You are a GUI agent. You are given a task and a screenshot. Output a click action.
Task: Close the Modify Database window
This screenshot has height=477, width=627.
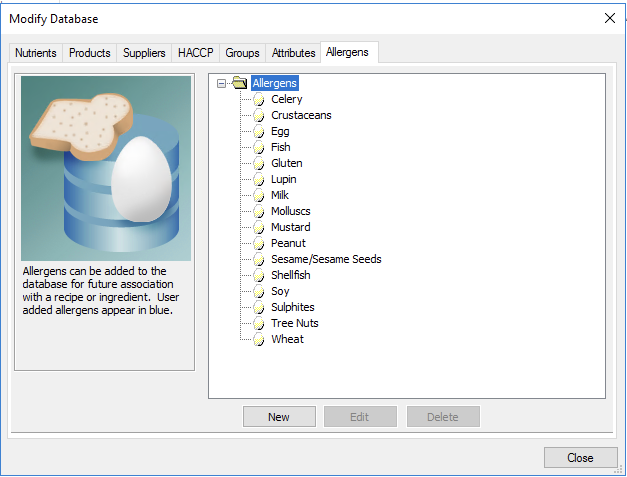pos(610,18)
